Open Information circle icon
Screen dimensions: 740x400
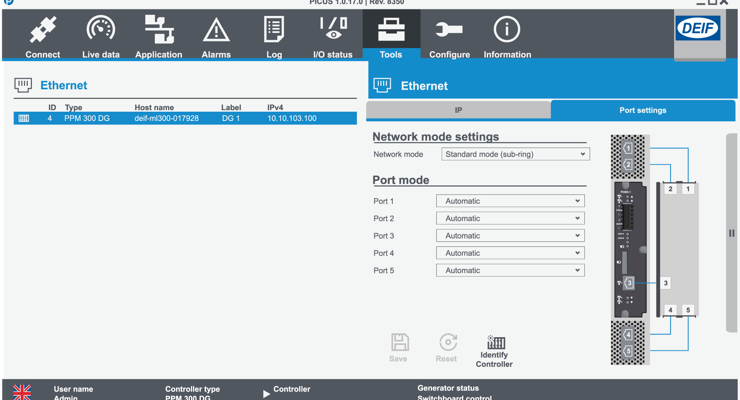pos(507,33)
